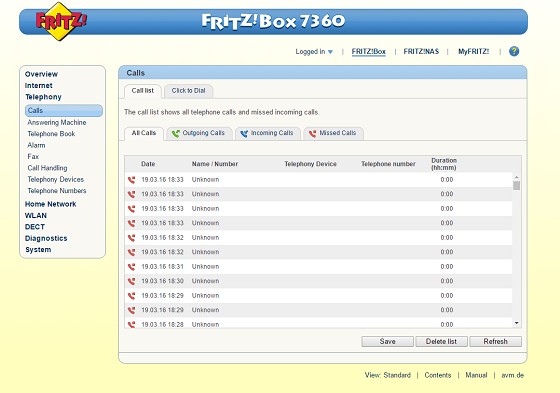Click the FRITZ! logo icon
The height and width of the screenshot is (393, 560).
pyautogui.click(x=61, y=21)
